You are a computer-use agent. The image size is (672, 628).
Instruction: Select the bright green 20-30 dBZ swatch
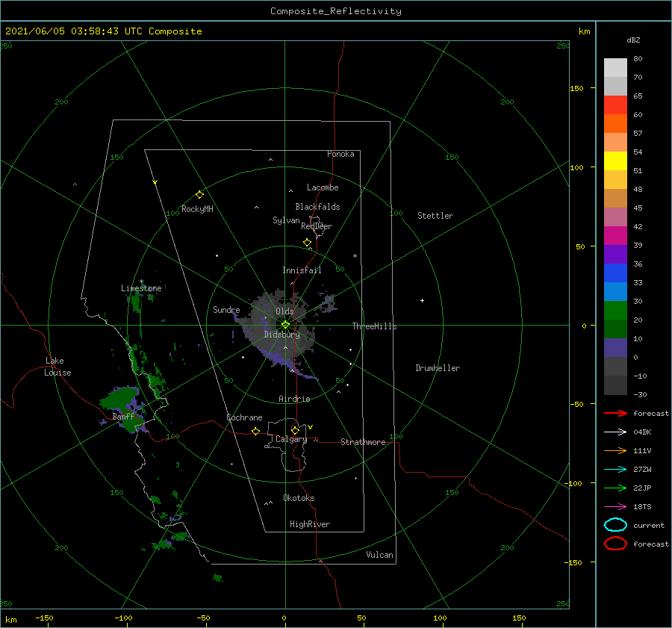pyautogui.click(x=615, y=311)
